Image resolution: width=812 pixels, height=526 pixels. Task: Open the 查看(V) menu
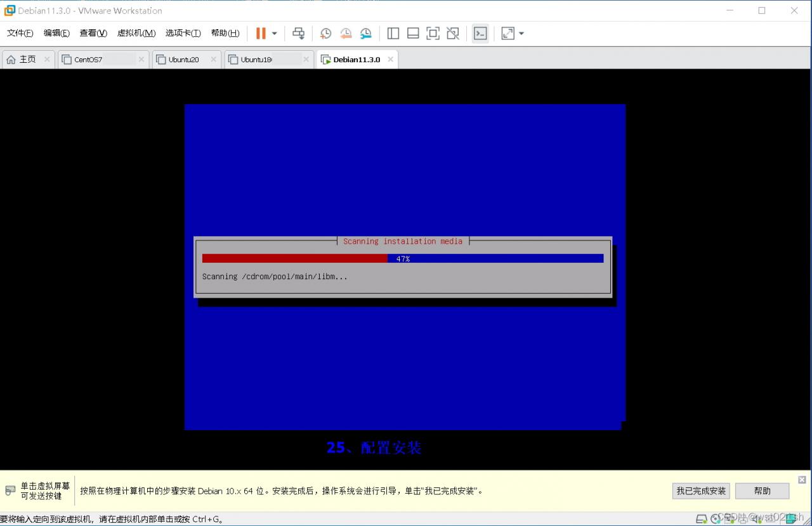click(x=93, y=33)
